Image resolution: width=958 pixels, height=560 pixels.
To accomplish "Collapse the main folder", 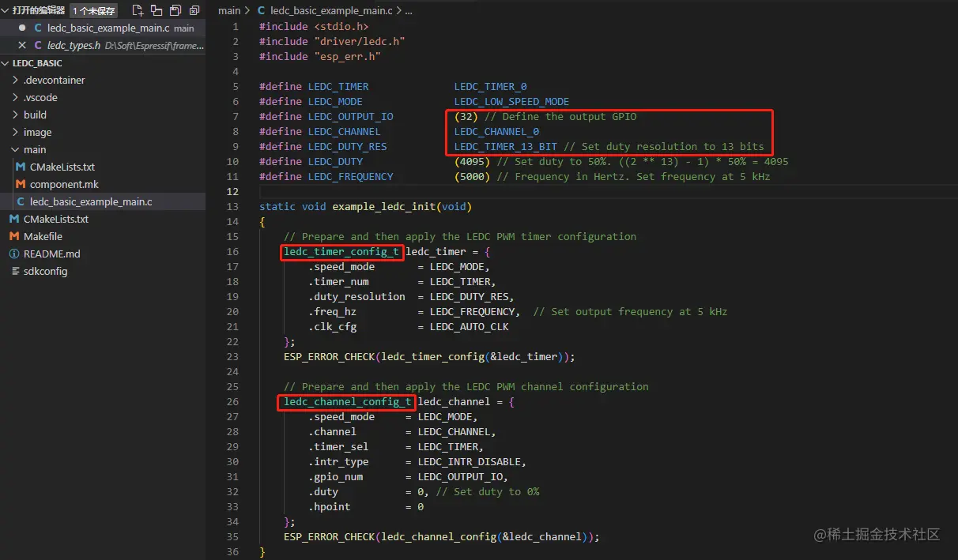I will click(16, 149).
